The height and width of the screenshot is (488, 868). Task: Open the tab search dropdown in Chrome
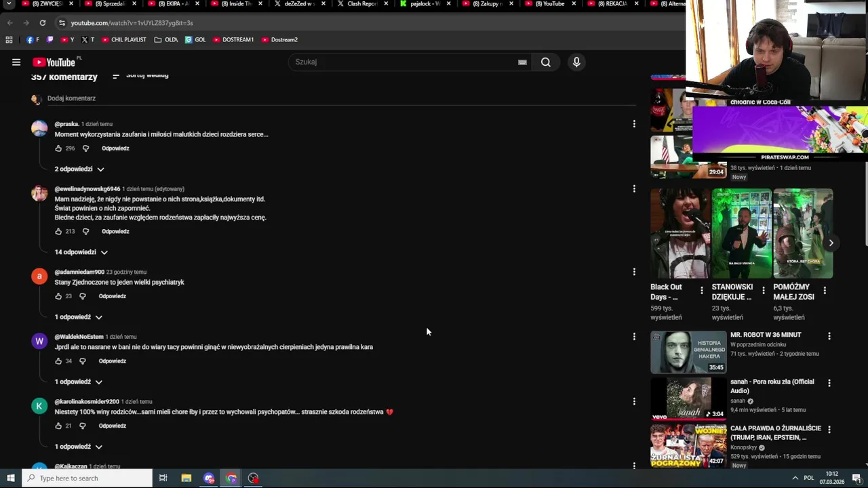click(9, 4)
